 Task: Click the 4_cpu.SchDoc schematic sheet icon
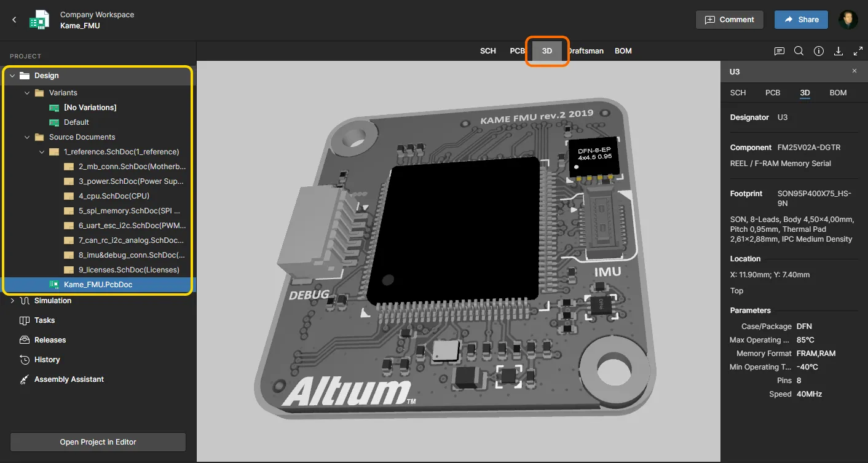click(69, 196)
